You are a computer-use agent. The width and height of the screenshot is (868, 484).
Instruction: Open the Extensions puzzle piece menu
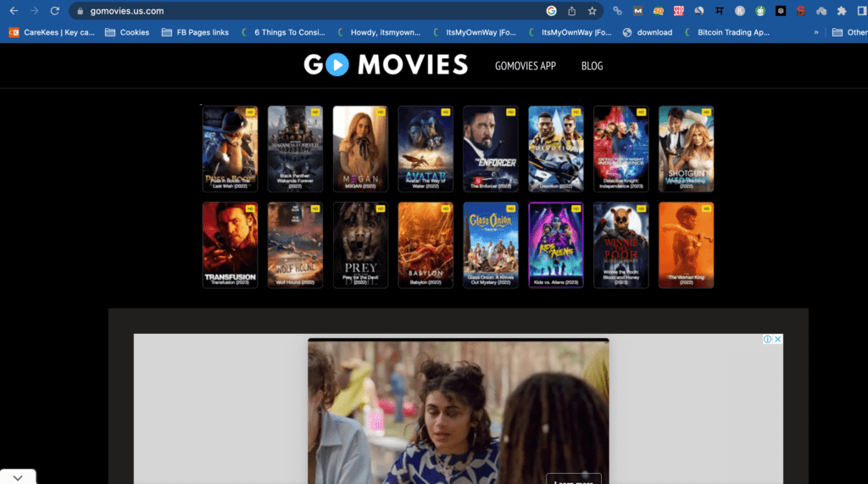click(x=842, y=10)
